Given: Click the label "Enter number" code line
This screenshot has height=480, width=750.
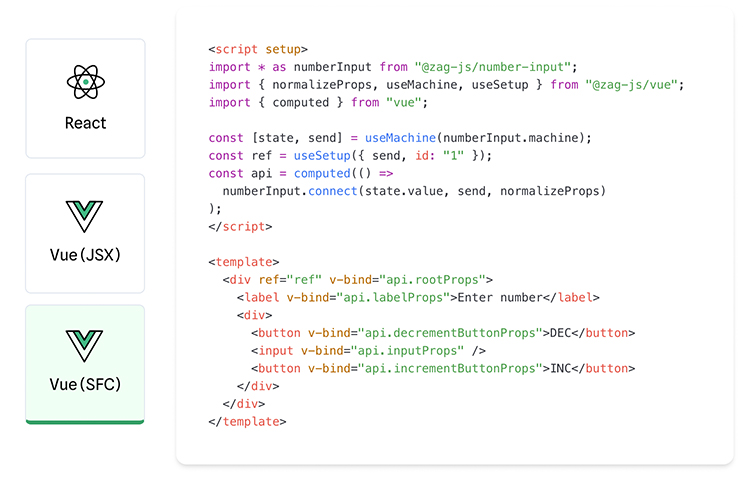Looking at the screenshot, I should [418, 297].
